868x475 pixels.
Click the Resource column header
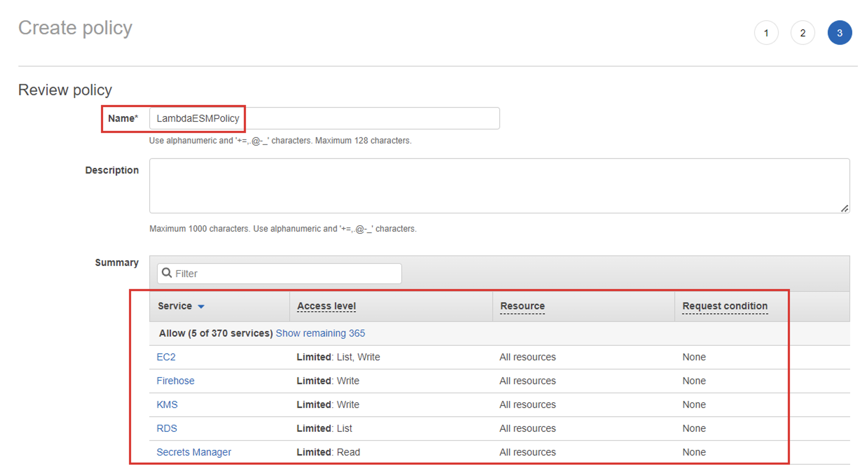pyautogui.click(x=522, y=306)
